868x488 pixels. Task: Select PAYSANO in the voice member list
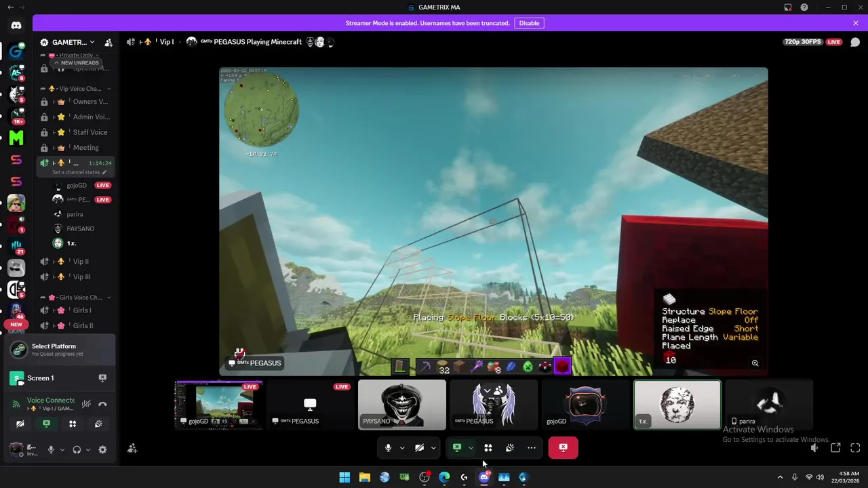(x=80, y=228)
